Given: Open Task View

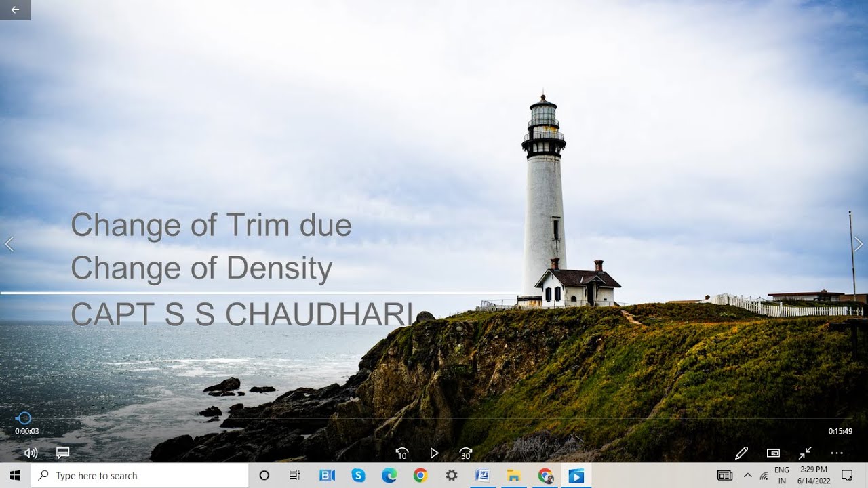Looking at the screenshot, I should coord(295,475).
